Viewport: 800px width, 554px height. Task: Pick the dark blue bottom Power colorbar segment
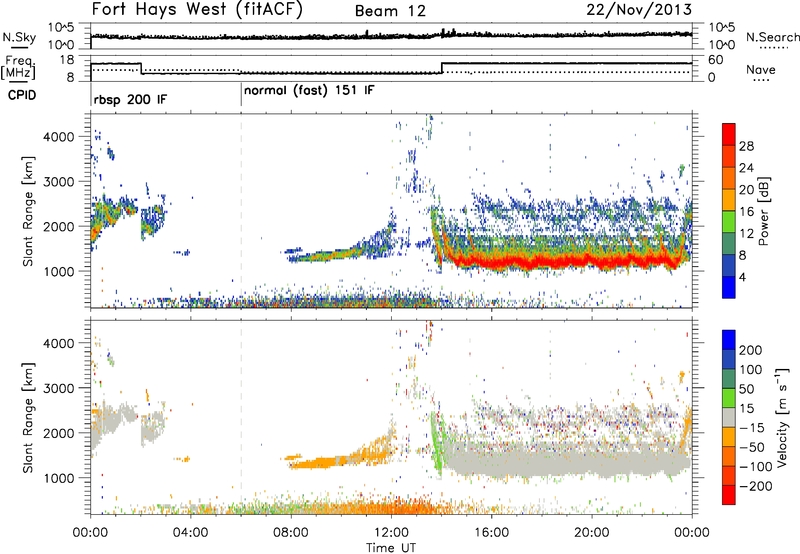[729, 287]
